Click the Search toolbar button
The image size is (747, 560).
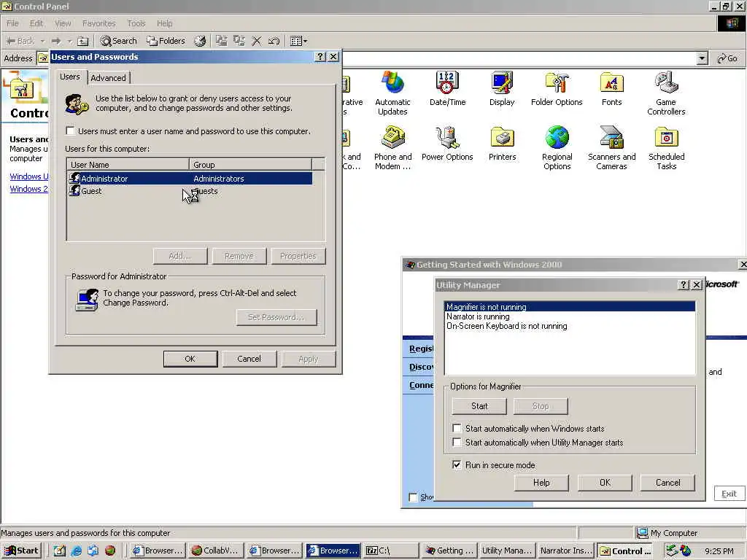point(119,41)
